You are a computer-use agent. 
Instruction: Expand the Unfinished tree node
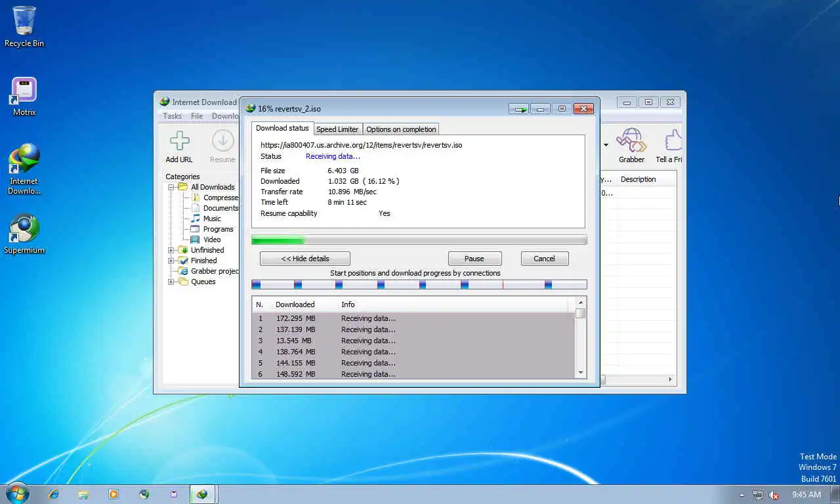pyautogui.click(x=171, y=250)
